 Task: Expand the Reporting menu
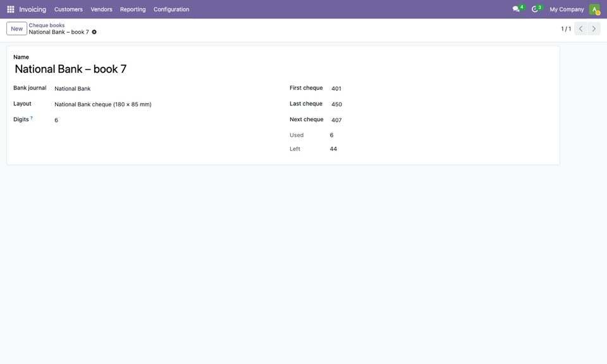point(133,9)
